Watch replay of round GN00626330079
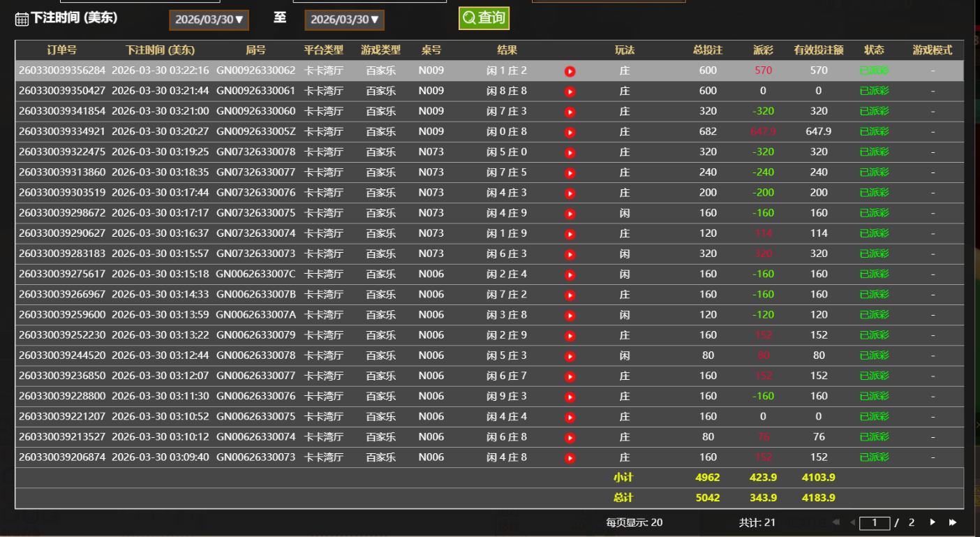Viewport: 980px width, 537px height. (570, 336)
